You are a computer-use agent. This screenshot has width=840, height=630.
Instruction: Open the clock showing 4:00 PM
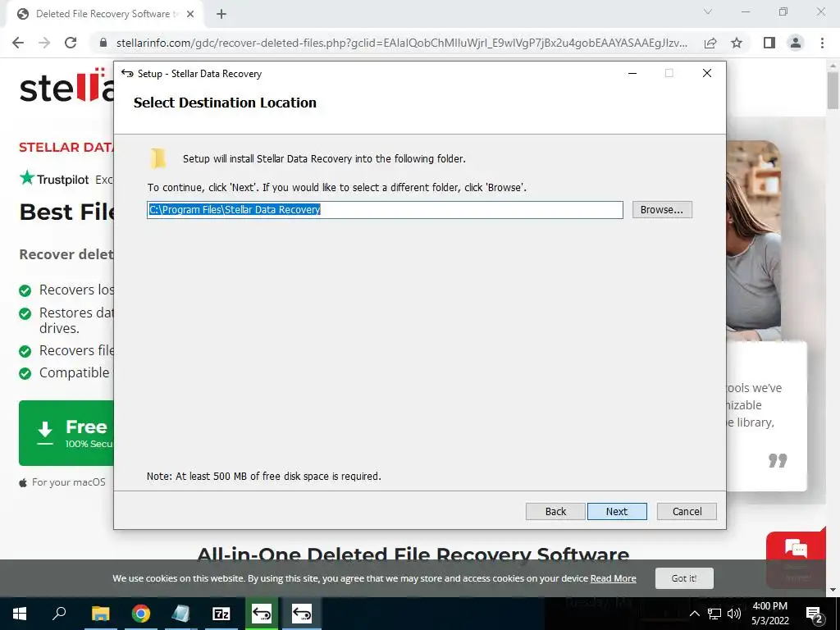click(769, 614)
